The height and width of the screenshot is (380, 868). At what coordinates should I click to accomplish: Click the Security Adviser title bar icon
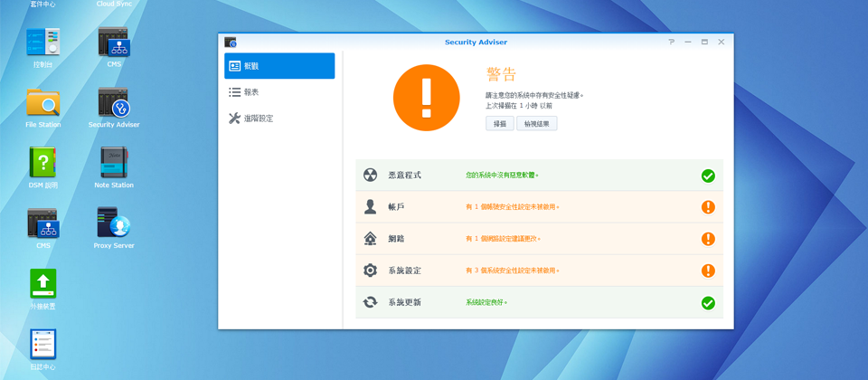(231, 43)
